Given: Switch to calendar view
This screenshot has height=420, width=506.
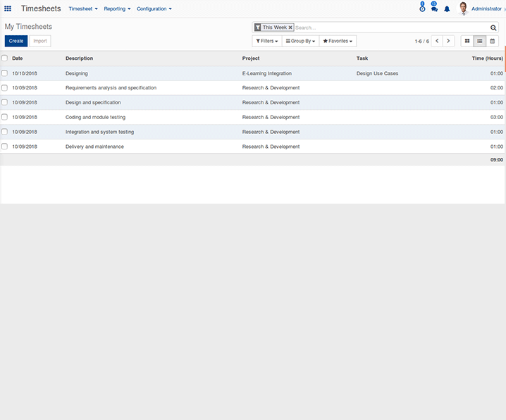Looking at the screenshot, I should click(492, 41).
